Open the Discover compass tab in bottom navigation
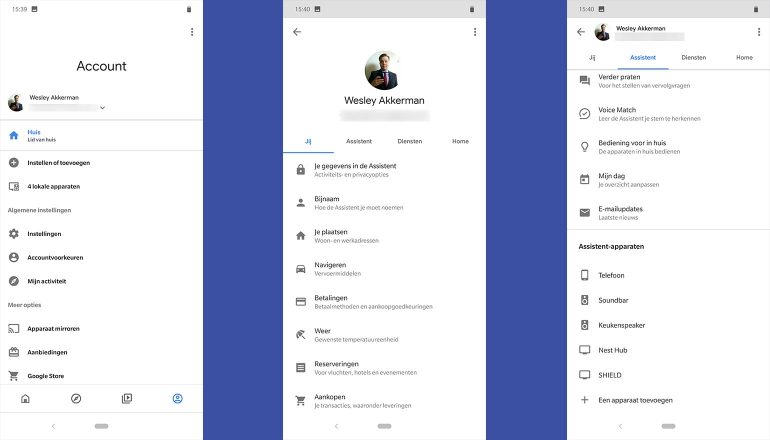This screenshot has width=770, height=440. point(76,398)
